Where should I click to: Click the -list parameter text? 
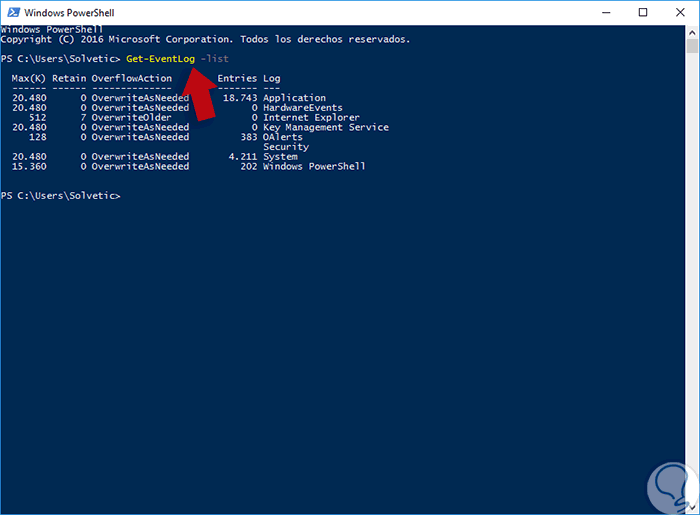click(214, 59)
